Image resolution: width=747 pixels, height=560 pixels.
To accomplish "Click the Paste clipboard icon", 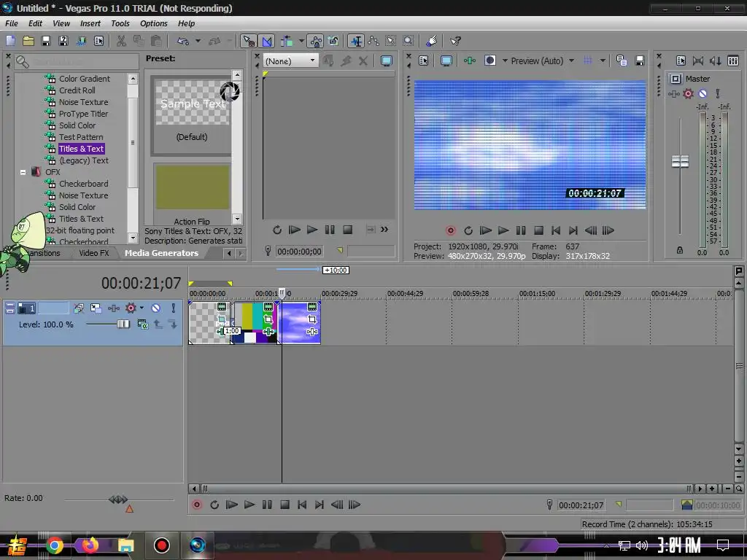I will click(156, 41).
